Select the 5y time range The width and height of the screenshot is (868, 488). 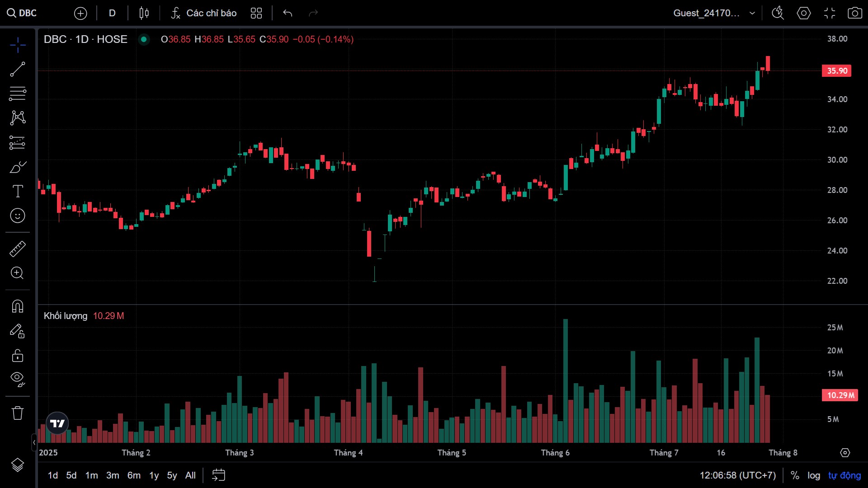click(172, 475)
